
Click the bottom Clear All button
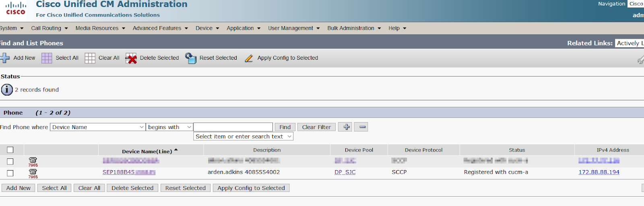[x=89, y=188]
